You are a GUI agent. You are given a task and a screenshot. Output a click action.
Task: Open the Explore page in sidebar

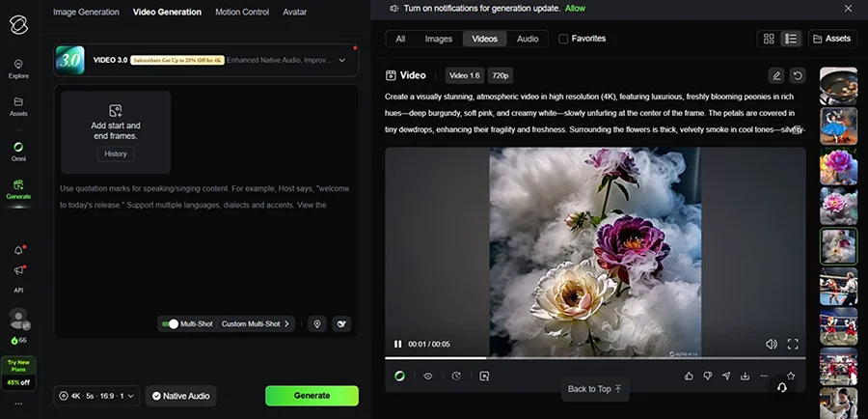click(18, 70)
